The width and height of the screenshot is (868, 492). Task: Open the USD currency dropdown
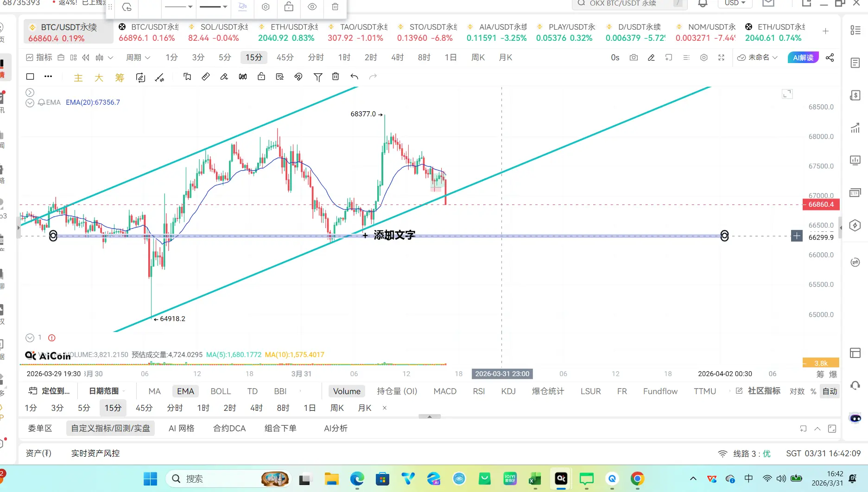pos(735,3)
